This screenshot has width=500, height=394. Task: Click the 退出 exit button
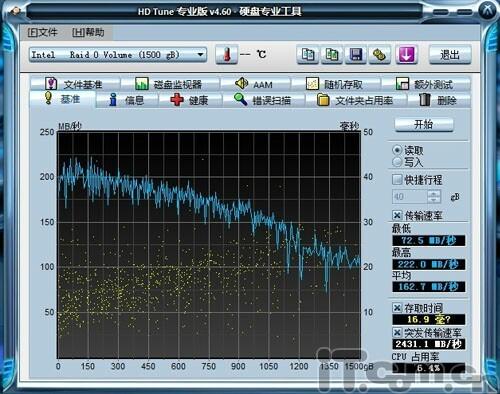point(450,54)
